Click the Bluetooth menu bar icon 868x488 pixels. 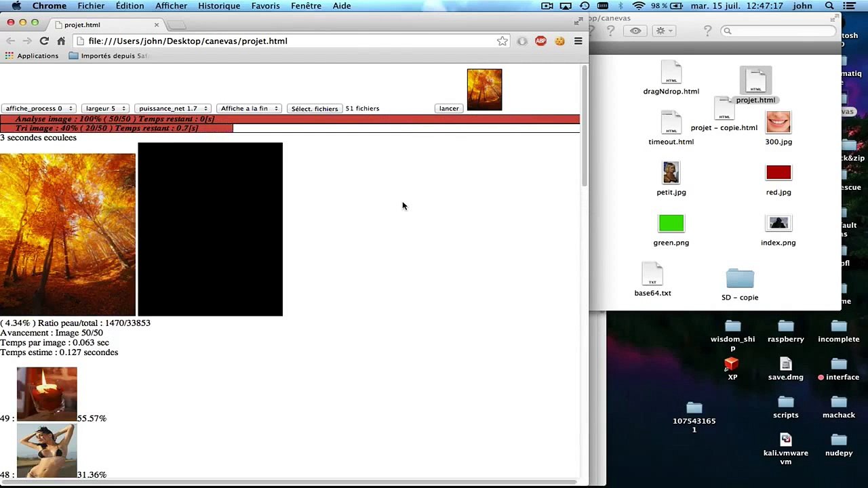point(620,6)
